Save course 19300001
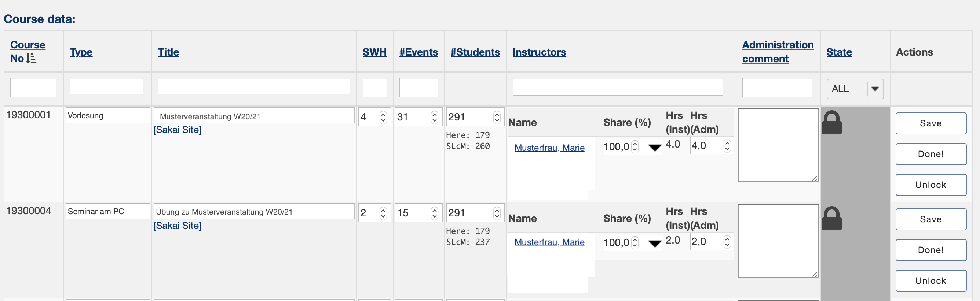The width and height of the screenshot is (980, 301). (930, 123)
